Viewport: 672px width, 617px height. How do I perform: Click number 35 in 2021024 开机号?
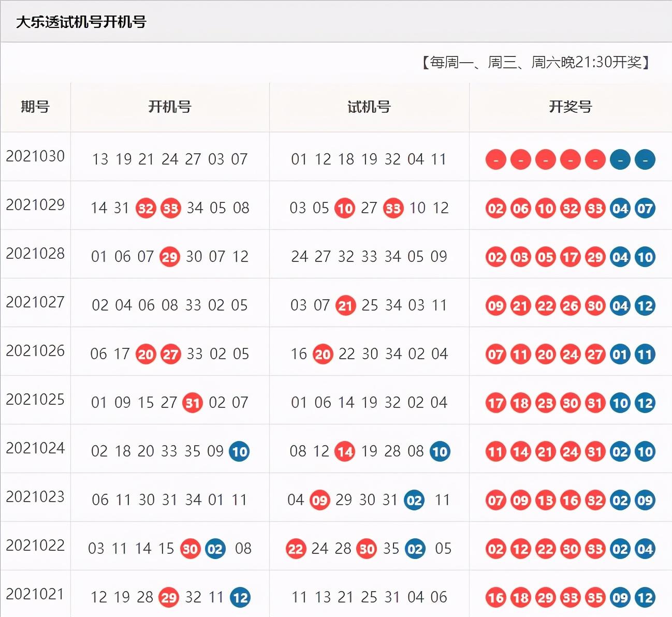coord(193,451)
